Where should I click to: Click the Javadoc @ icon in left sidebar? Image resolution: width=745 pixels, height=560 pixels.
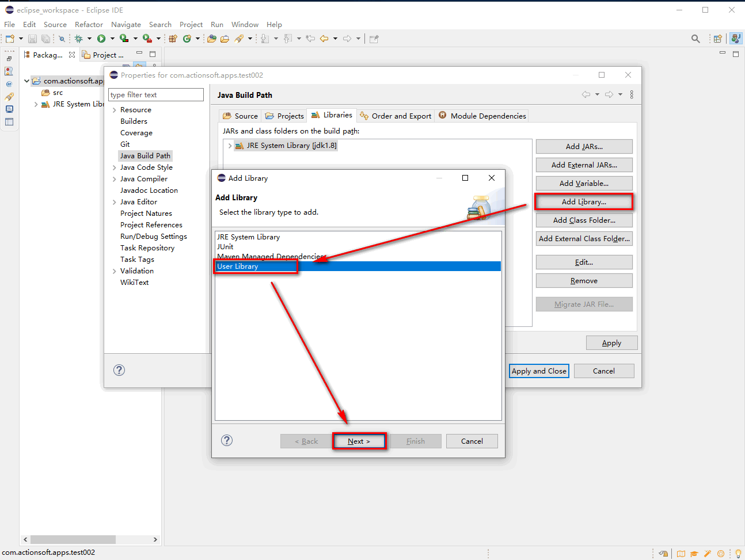9,83
